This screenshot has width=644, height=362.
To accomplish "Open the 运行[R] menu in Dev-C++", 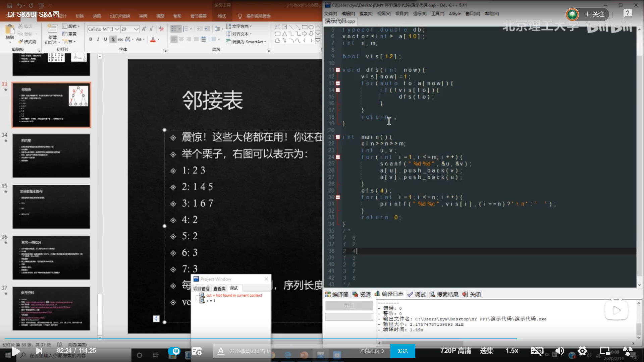I will 419,14.
